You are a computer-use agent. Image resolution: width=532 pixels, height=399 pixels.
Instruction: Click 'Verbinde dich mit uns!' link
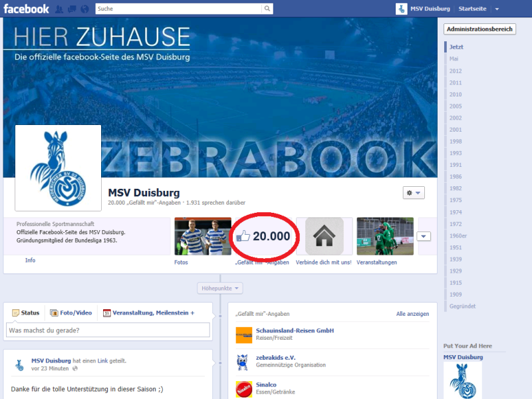[324, 262]
